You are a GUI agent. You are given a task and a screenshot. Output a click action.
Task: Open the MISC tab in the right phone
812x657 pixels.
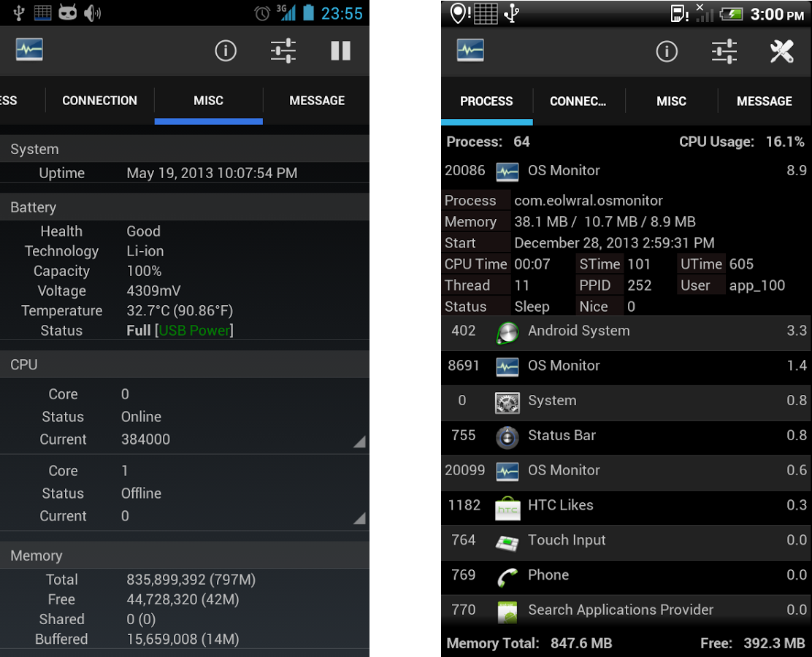pos(672,101)
